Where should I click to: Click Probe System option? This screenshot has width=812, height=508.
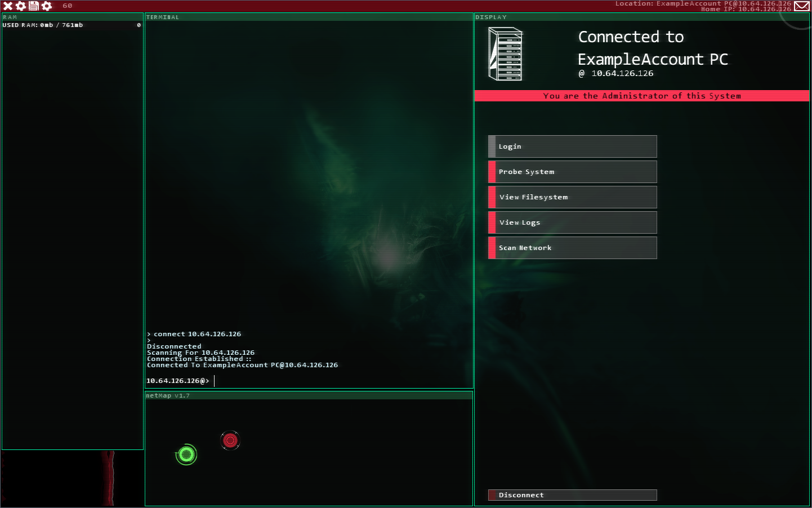tap(572, 172)
